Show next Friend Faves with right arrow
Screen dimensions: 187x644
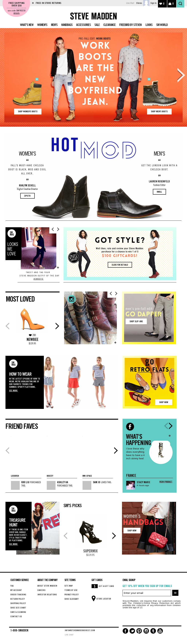pyautogui.click(x=116, y=450)
